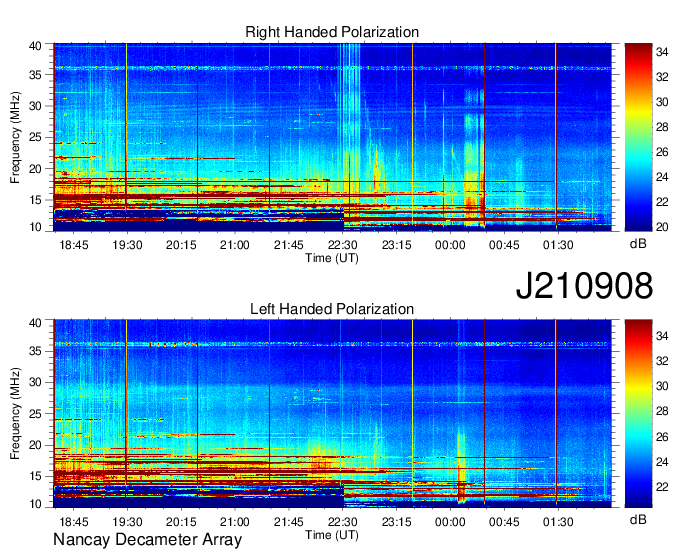Click the 20:15 time tick of Left Handed plot

[x=181, y=522]
